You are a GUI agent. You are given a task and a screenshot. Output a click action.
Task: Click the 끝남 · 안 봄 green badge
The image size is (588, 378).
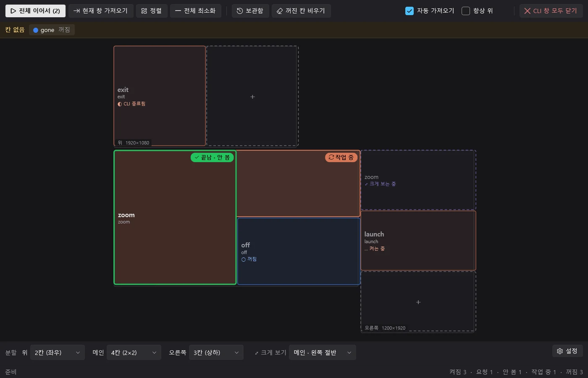point(212,157)
